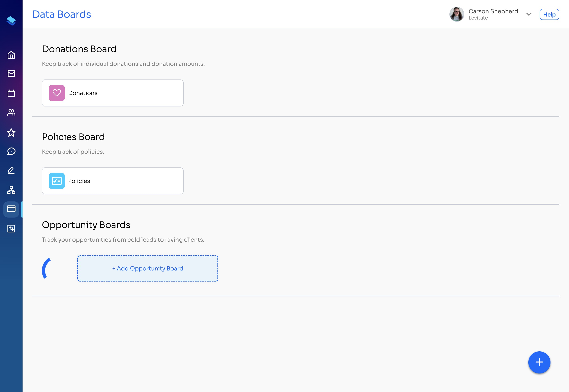Click the Policies Board heading
This screenshot has width=569, height=392.
pos(73,137)
